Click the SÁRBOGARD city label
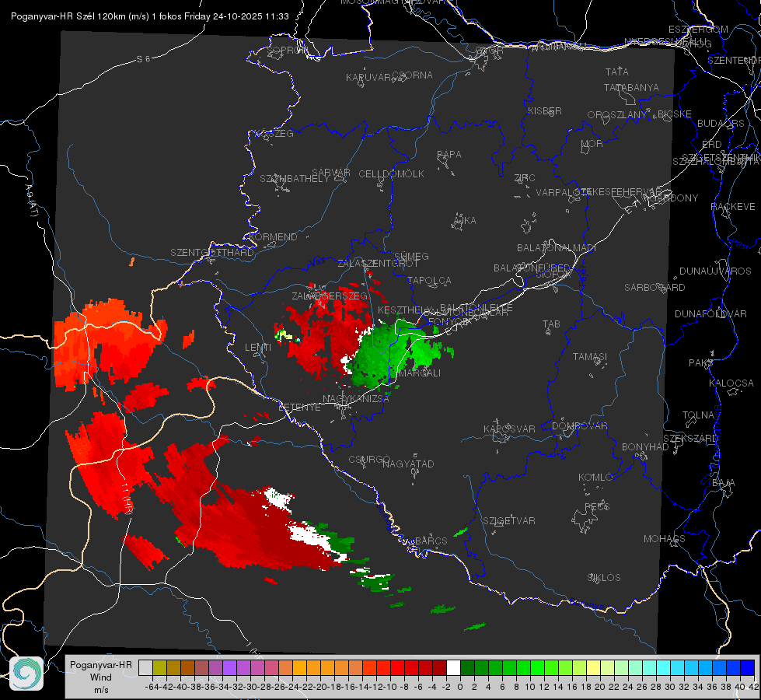Viewport: 761px width, 700px height. pyautogui.click(x=655, y=288)
